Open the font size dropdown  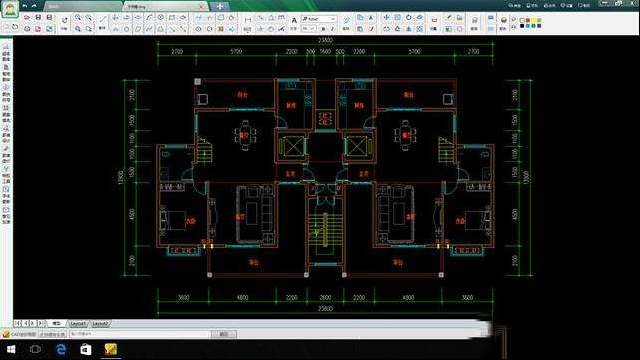click(308, 29)
